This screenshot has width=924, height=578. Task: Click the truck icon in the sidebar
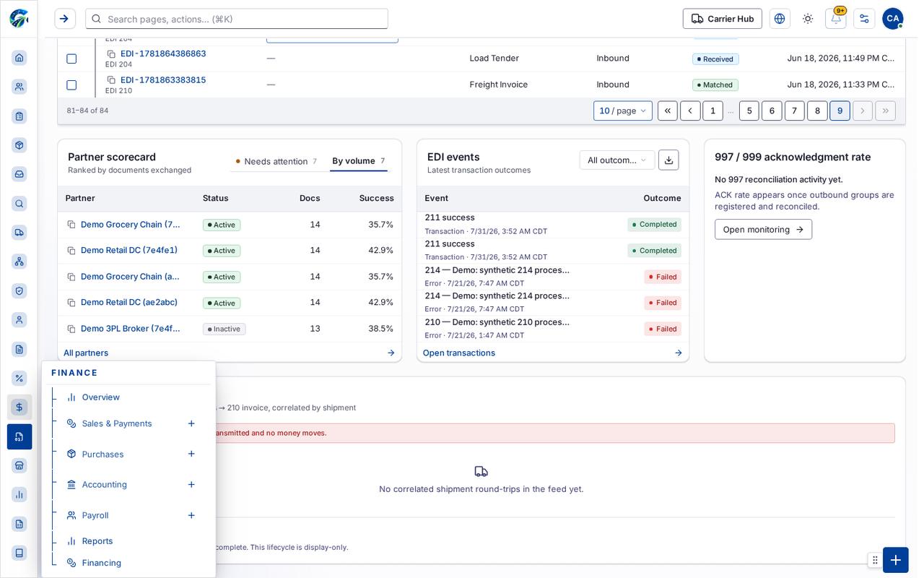[x=19, y=233]
